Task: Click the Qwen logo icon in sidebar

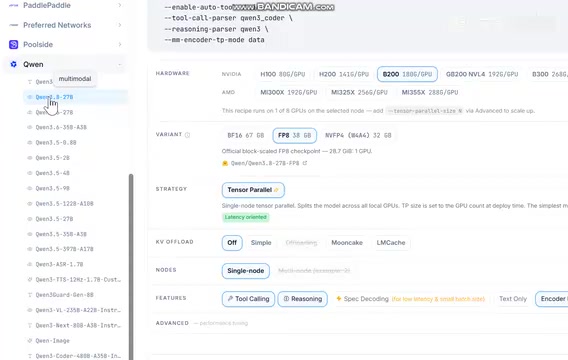Action: pos(13,64)
